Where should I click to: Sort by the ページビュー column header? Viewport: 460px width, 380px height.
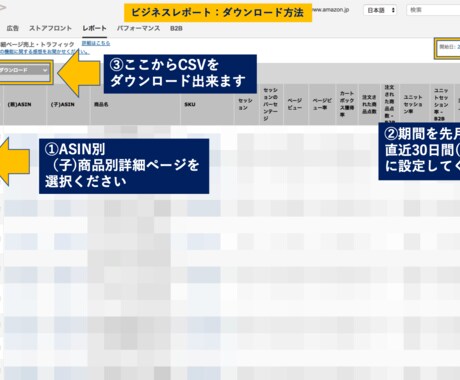pos(295,104)
